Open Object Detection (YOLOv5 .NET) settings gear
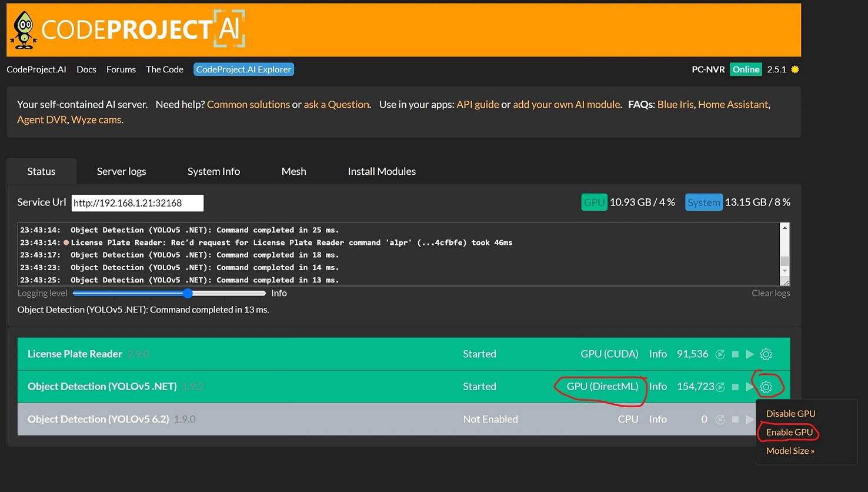 point(766,387)
